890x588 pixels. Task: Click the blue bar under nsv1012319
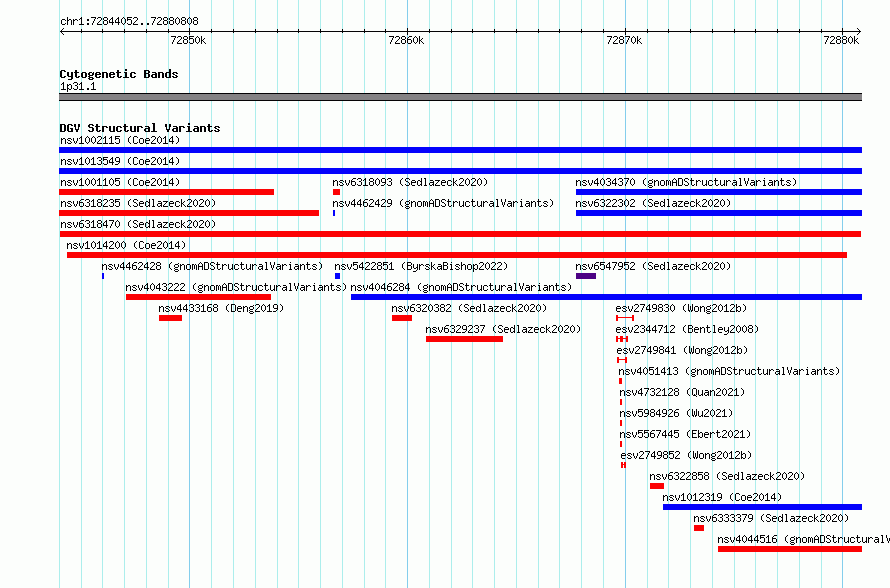tap(762, 507)
